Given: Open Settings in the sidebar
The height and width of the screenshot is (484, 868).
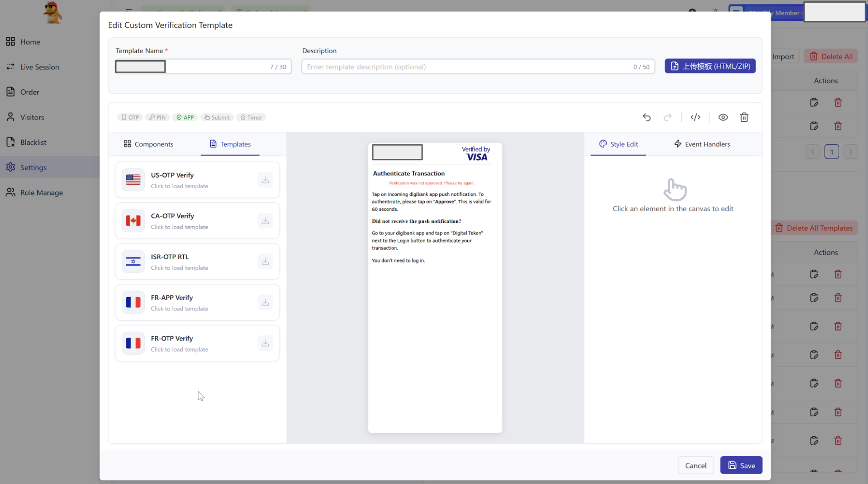Looking at the screenshot, I should [50, 167].
